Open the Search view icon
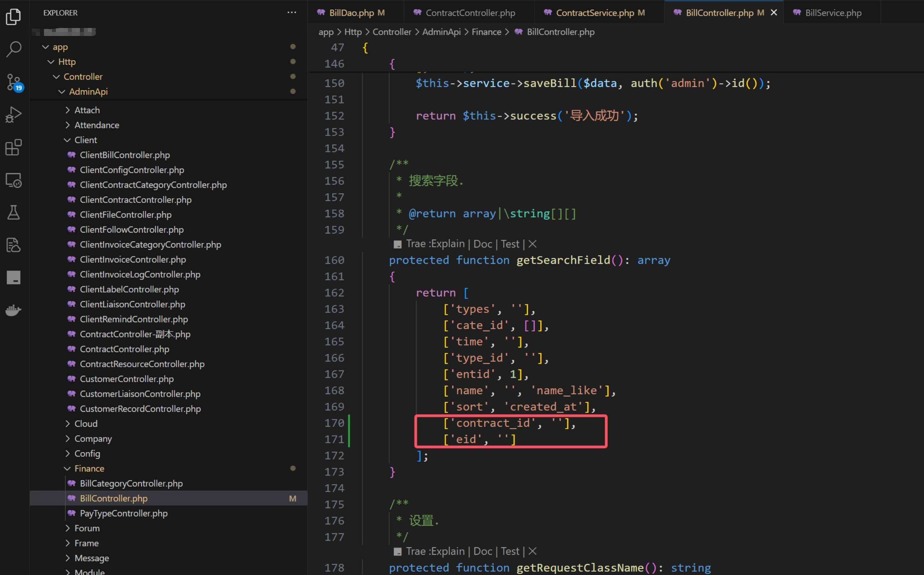 tap(14, 49)
